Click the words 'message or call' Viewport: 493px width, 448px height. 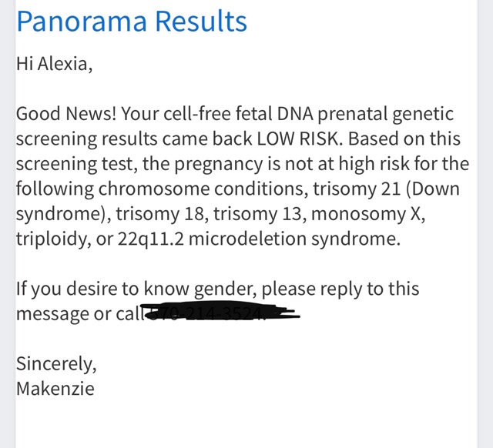[x=80, y=314]
